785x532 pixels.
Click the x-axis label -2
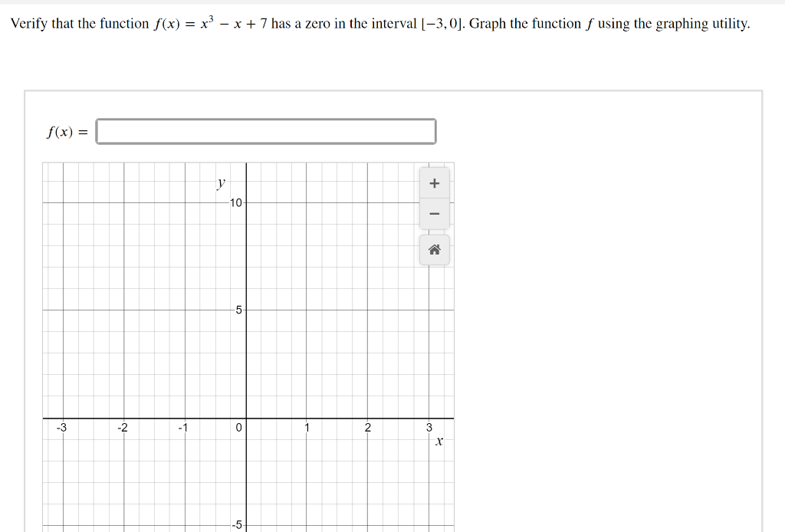123,428
